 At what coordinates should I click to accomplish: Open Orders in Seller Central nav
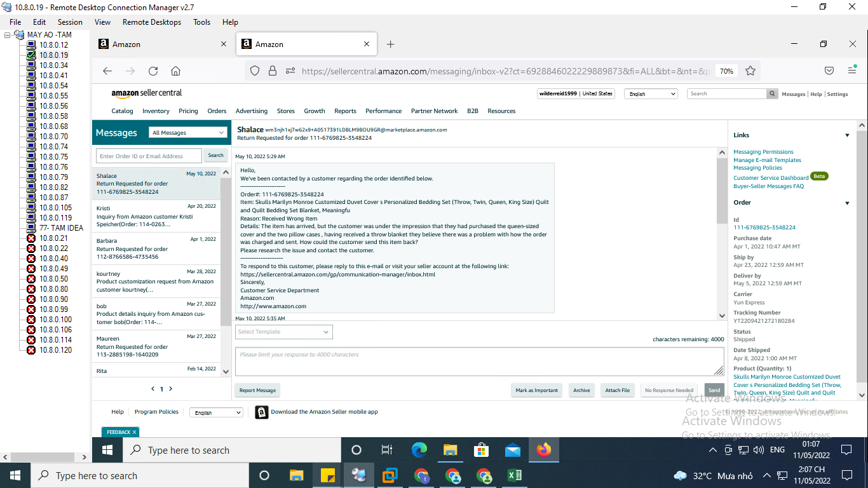pyautogui.click(x=217, y=111)
